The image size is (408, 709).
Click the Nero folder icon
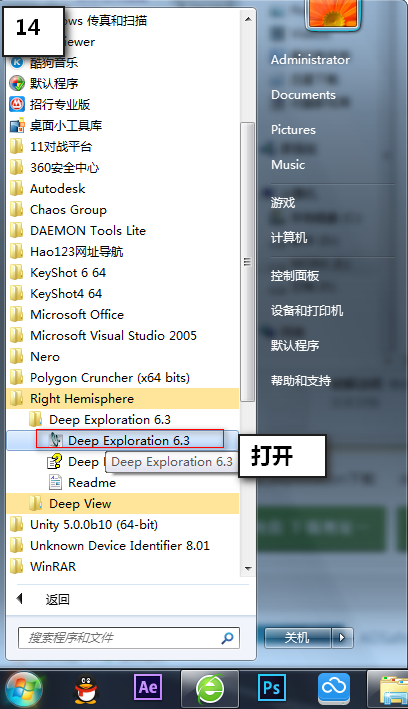click(x=17, y=356)
